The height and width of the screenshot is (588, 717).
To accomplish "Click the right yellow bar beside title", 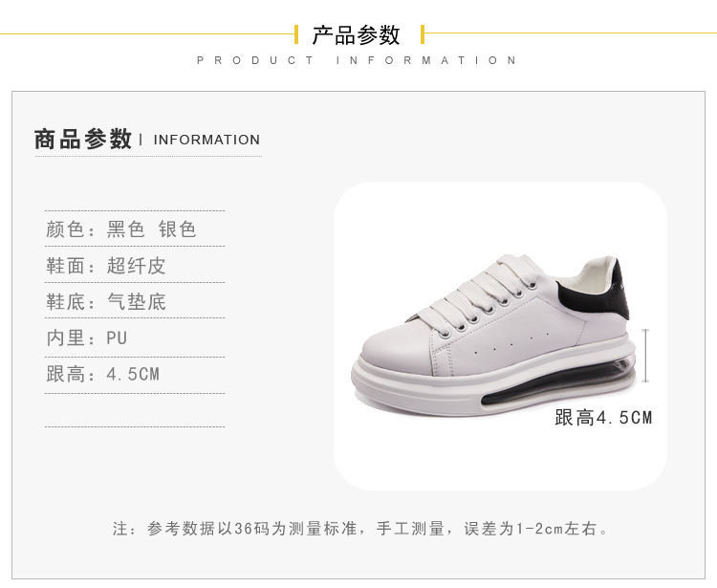I will click(423, 34).
